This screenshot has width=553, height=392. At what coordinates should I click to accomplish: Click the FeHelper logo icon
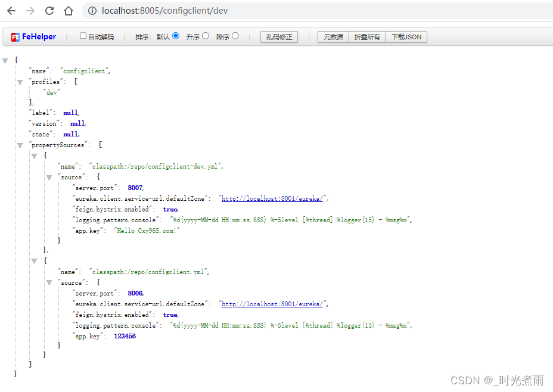(15, 37)
